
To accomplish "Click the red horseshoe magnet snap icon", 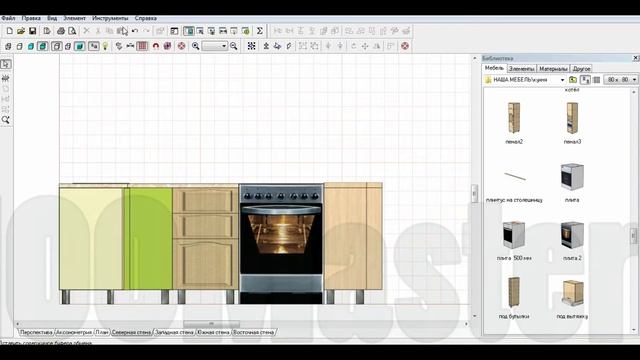I will (x=156, y=46).
